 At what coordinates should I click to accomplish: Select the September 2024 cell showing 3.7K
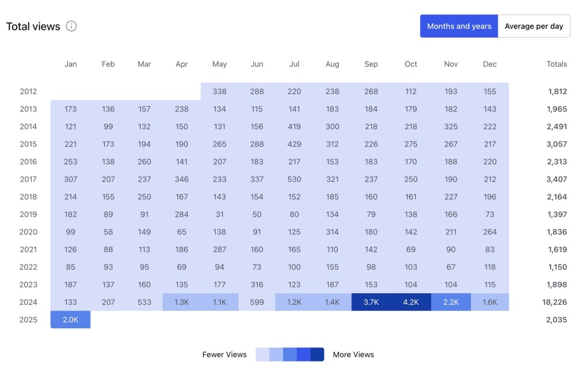pos(371,302)
